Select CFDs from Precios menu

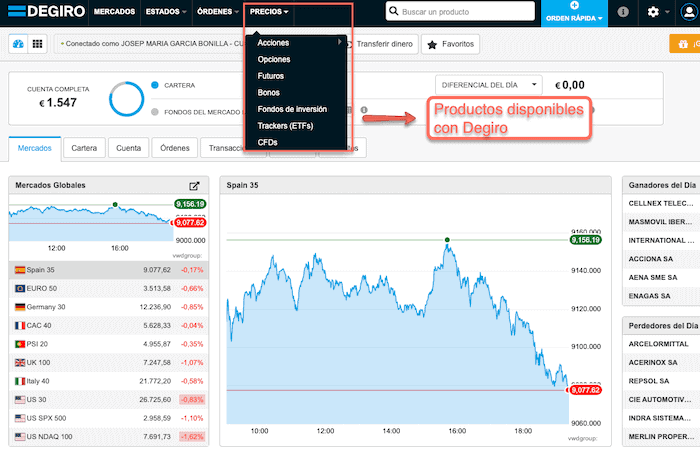click(267, 142)
